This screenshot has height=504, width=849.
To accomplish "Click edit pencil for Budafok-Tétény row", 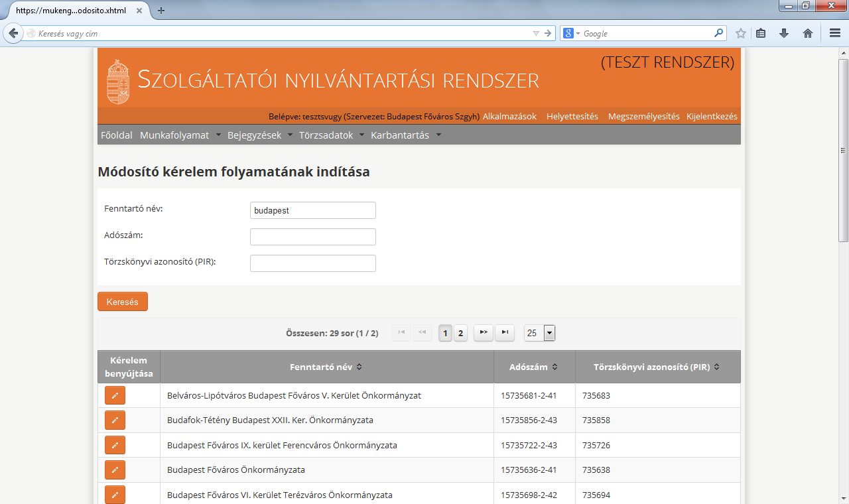I will (115, 420).
